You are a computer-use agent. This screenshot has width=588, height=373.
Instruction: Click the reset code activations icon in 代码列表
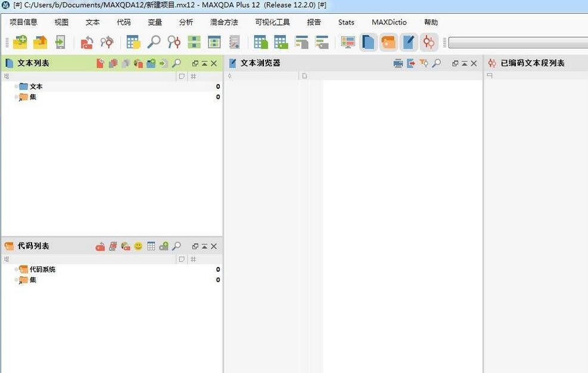(x=100, y=247)
